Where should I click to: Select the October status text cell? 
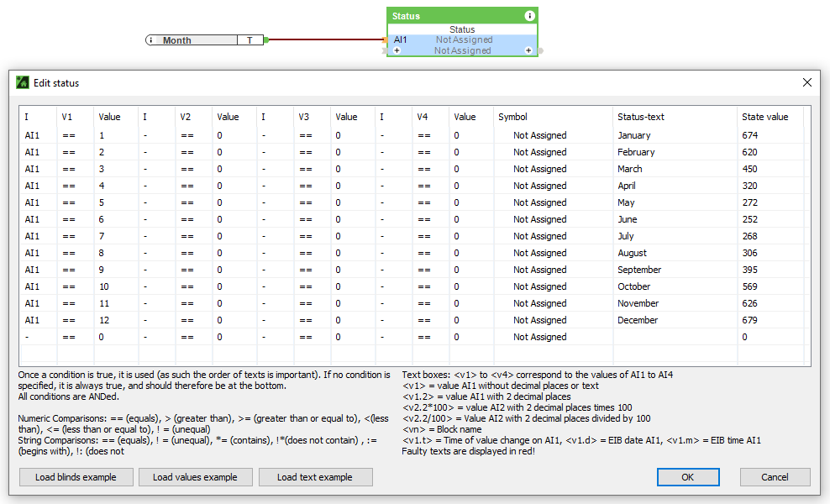click(675, 286)
